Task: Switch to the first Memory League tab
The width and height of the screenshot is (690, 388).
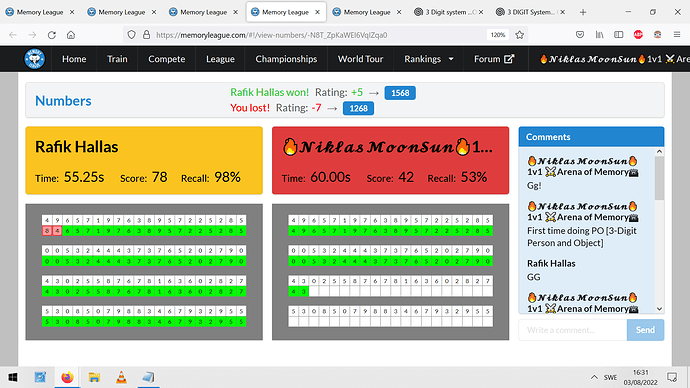Action: [40, 12]
